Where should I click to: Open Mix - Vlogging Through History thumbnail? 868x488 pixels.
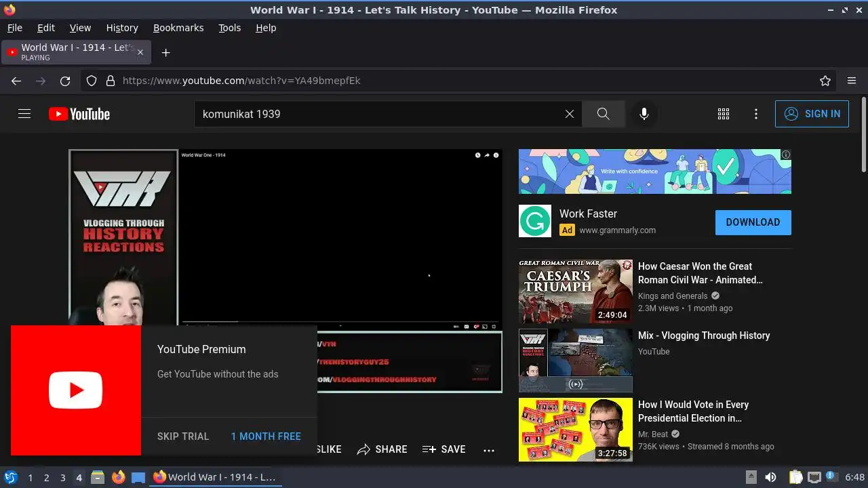coord(576,361)
